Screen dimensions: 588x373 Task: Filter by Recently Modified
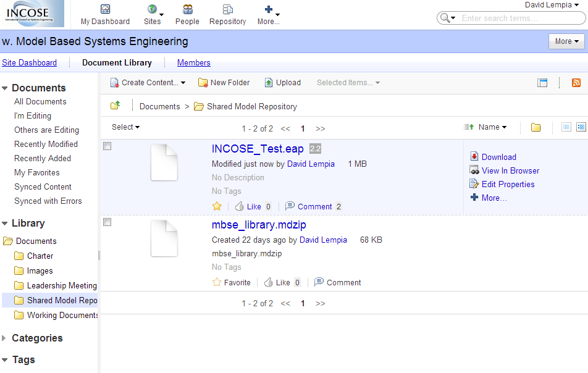[x=46, y=145]
